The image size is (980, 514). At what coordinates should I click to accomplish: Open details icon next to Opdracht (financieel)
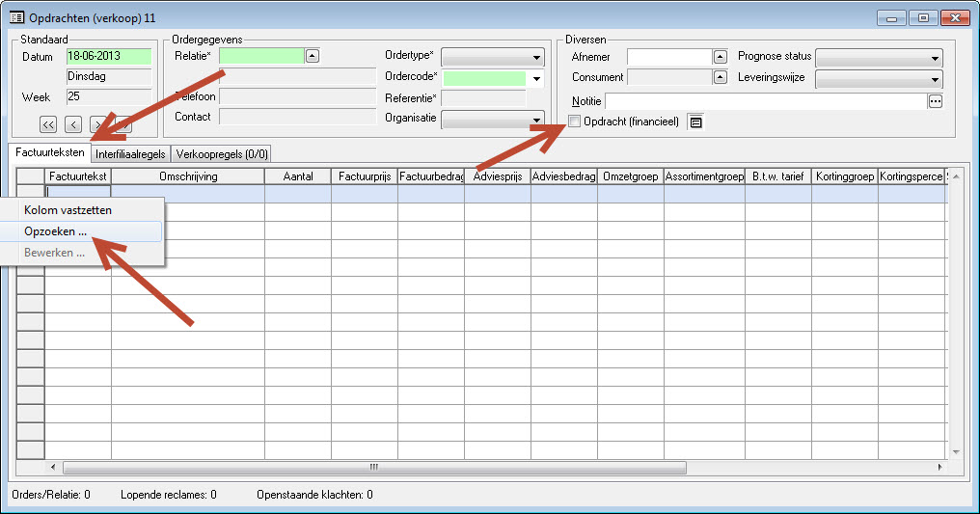click(695, 122)
